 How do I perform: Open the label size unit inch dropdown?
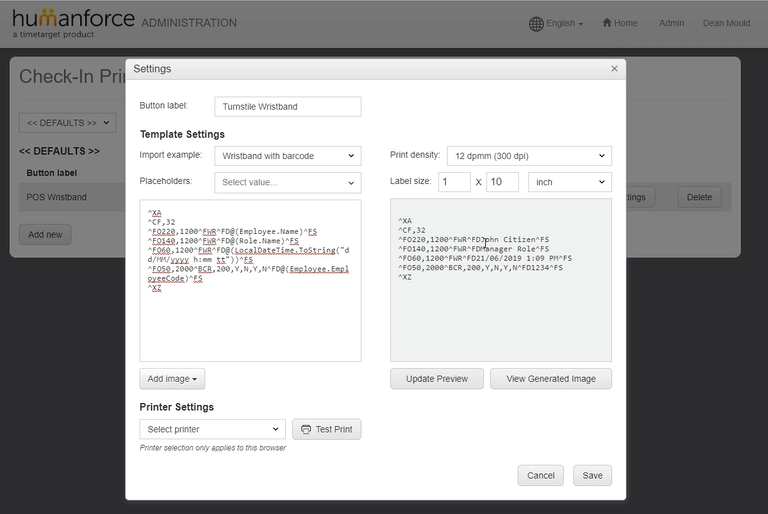[x=570, y=182]
